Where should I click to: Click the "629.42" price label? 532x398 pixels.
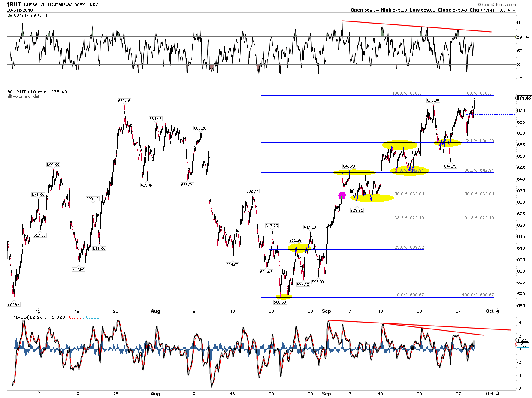(x=92, y=199)
